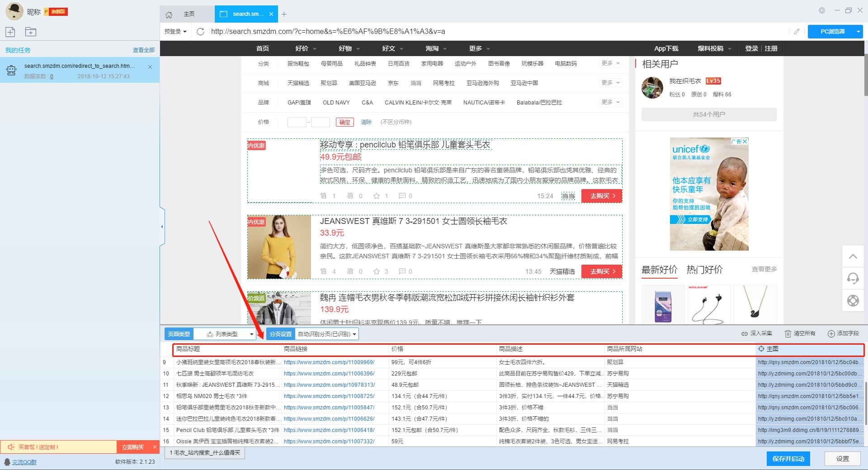Open the customer service headset icon
The image size is (868, 470).
[853, 278]
